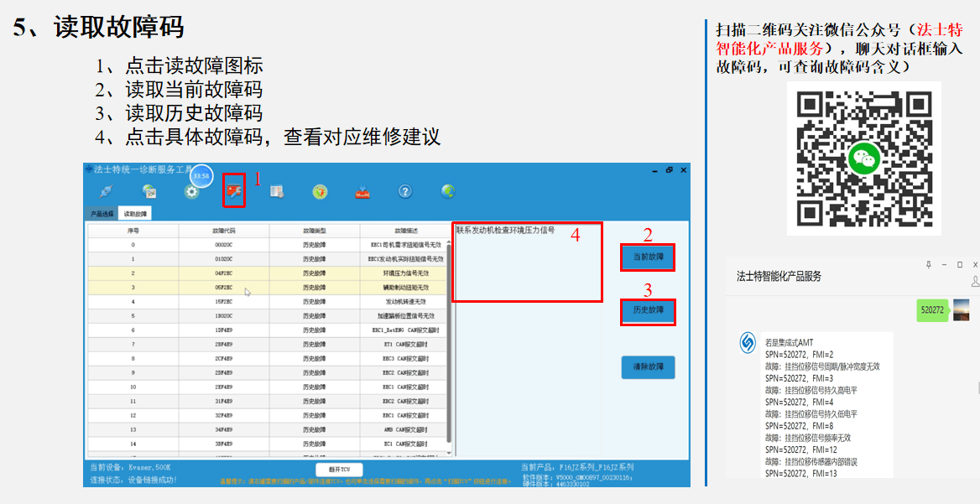Click the blue service-account avatar in chat

(748, 343)
